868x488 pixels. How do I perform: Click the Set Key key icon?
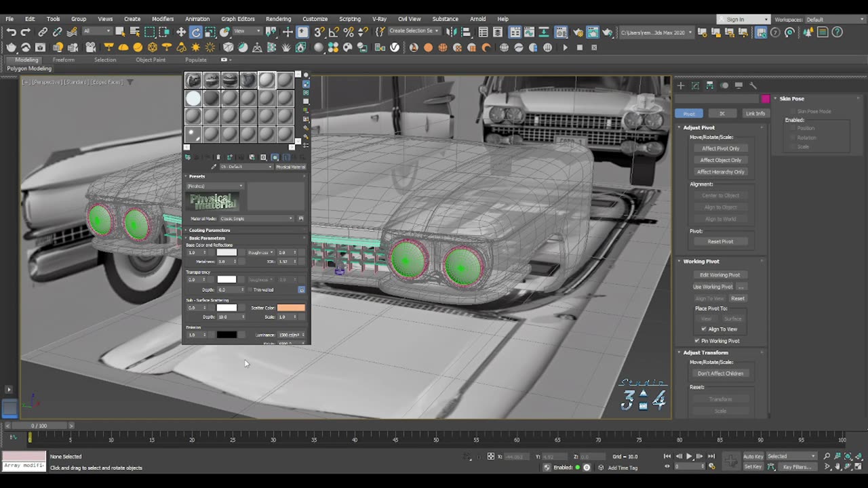pyautogui.click(x=731, y=461)
